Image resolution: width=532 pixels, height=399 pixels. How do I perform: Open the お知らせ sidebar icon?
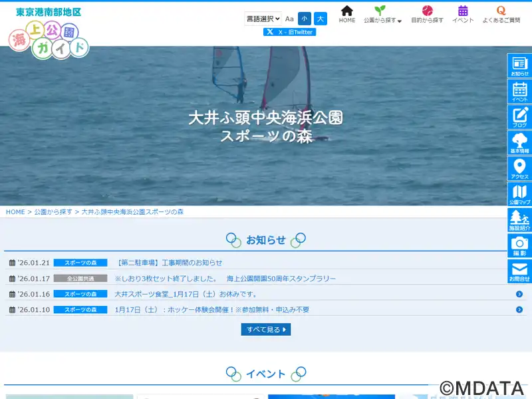pyautogui.click(x=519, y=66)
